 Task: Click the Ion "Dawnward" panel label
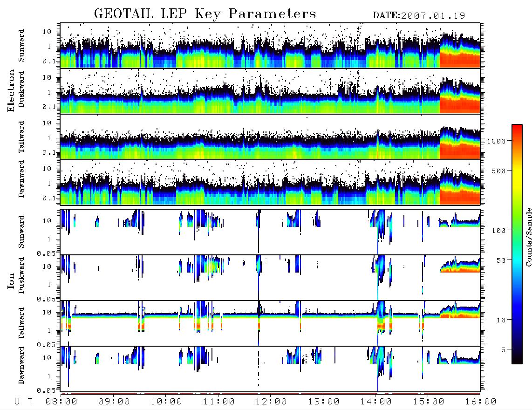tap(21, 365)
